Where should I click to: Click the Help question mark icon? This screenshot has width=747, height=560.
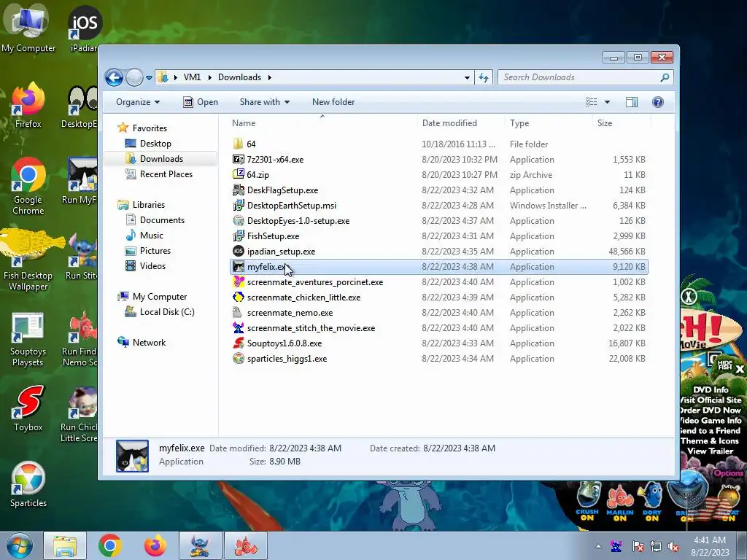coord(658,102)
